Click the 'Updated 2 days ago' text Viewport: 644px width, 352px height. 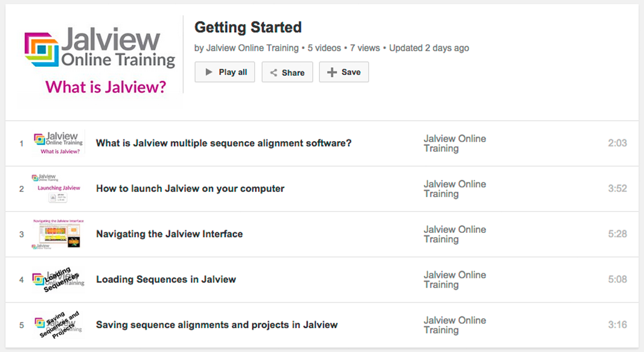pos(429,48)
